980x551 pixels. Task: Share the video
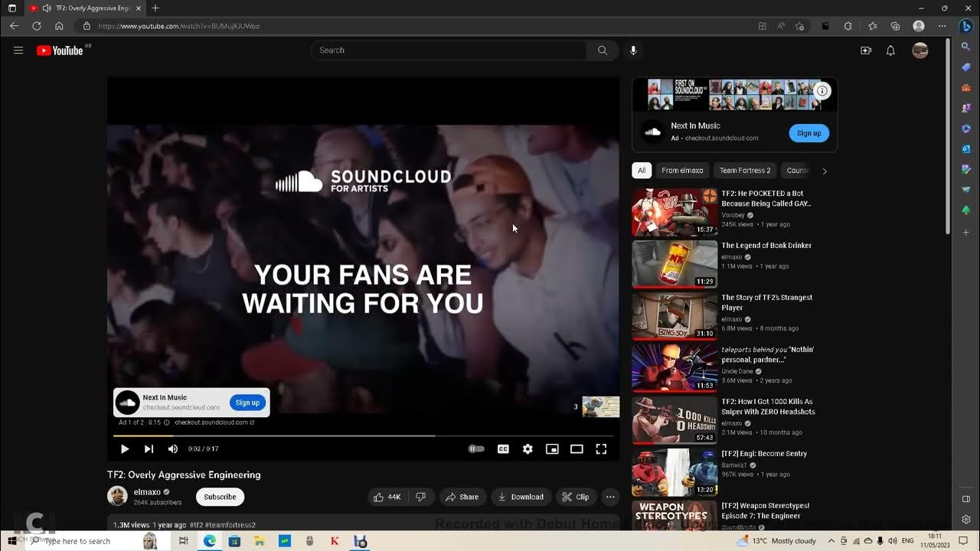tap(462, 497)
